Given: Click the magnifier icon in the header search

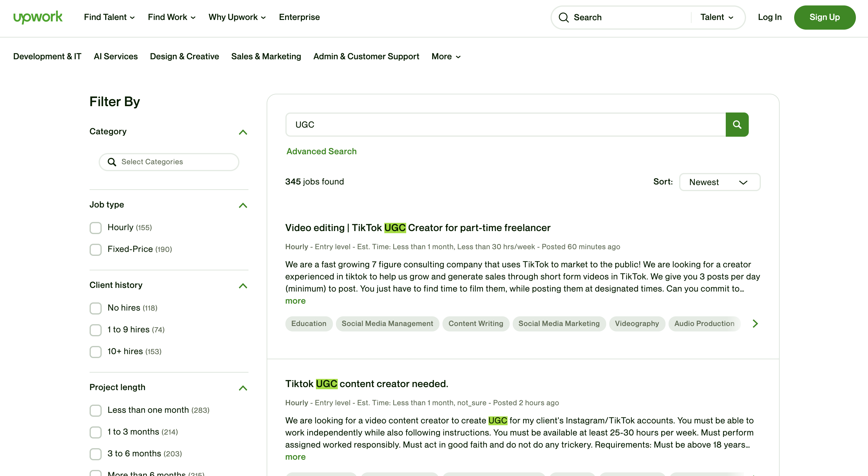Looking at the screenshot, I should click(564, 17).
